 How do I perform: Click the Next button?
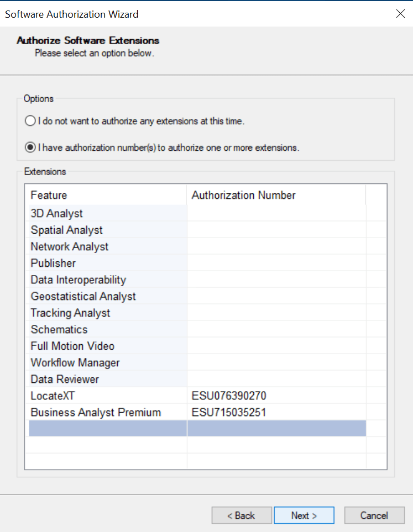click(304, 515)
